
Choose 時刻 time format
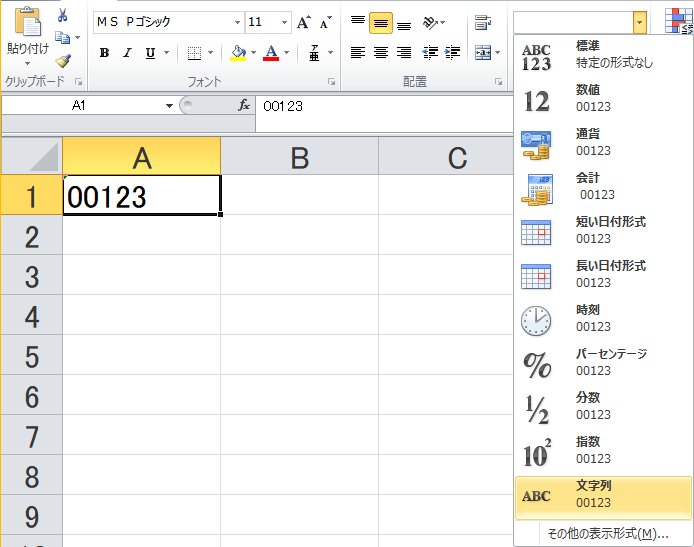tap(603, 319)
